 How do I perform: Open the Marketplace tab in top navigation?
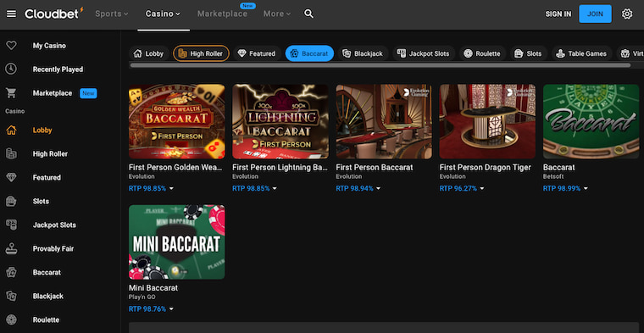click(x=222, y=14)
